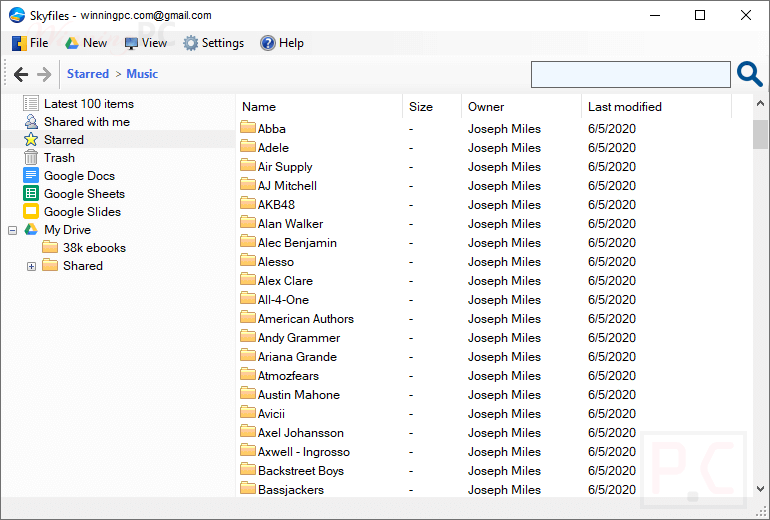Click the Axel Johansson folder icon

point(248,432)
